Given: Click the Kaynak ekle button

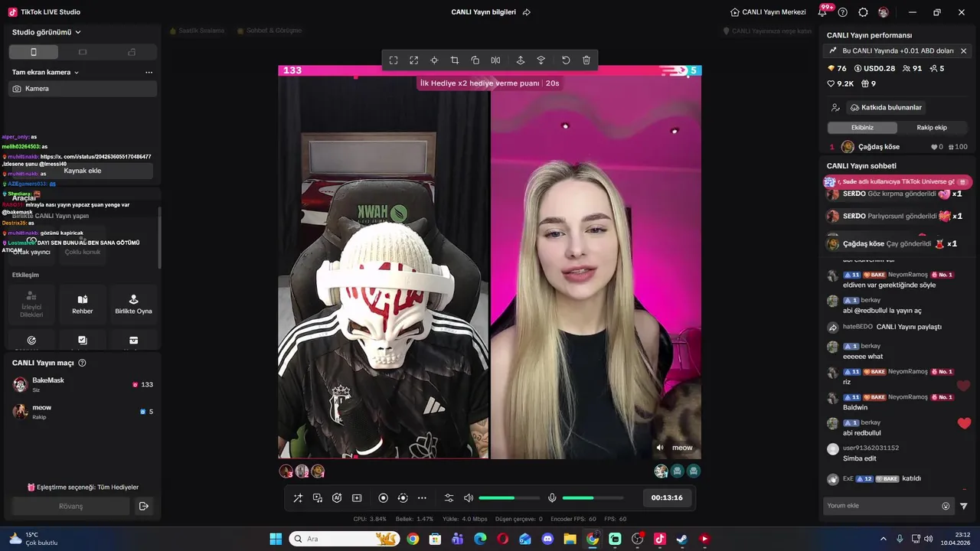Looking at the screenshot, I should (x=83, y=171).
